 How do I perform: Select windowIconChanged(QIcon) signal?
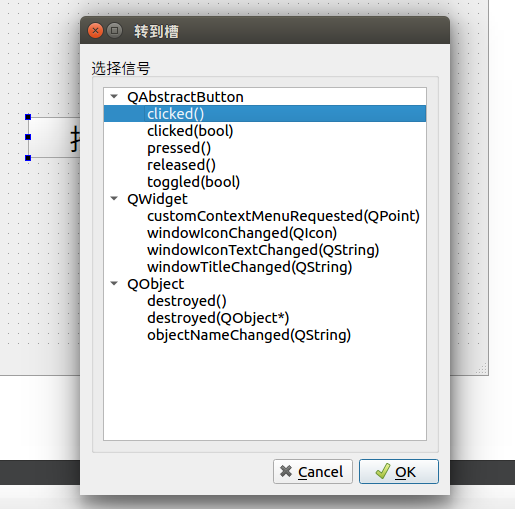click(x=242, y=233)
